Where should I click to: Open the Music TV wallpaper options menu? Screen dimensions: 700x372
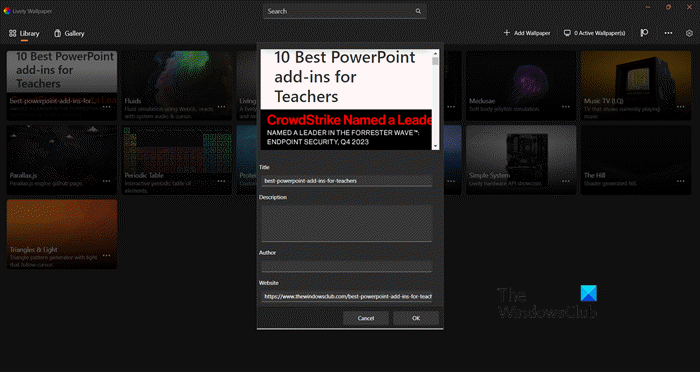point(681,107)
